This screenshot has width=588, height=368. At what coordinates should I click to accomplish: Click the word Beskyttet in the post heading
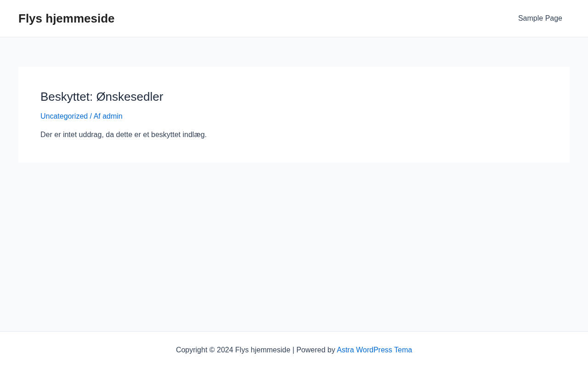(x=66, y=97)
